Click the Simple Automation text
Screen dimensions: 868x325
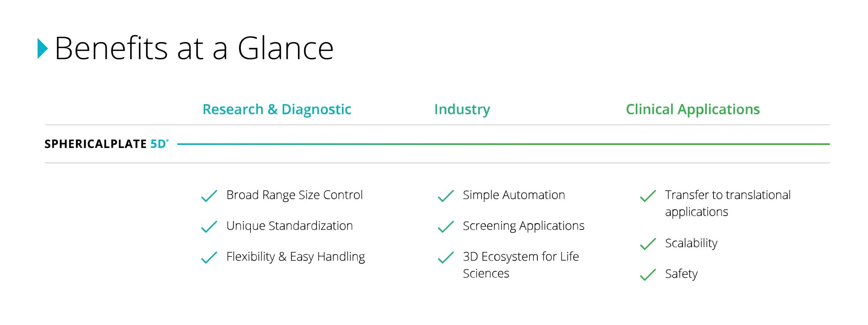coord(514,195)
